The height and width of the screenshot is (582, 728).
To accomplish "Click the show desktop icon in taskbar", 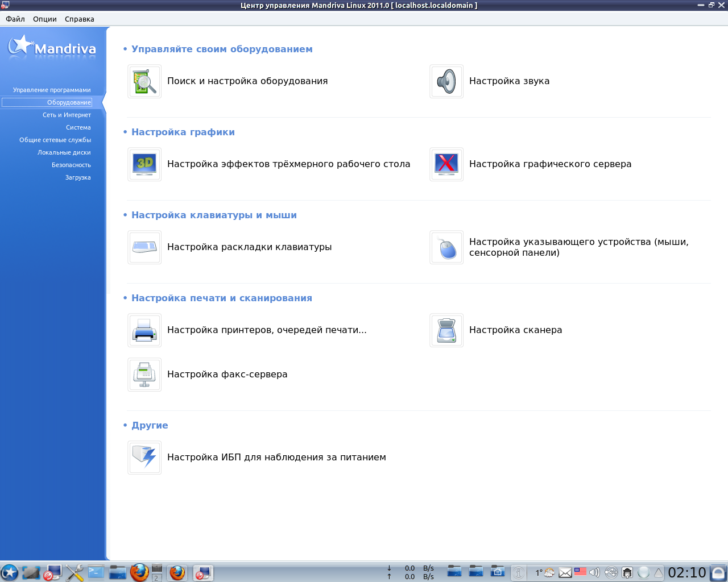I will [31, 572].
